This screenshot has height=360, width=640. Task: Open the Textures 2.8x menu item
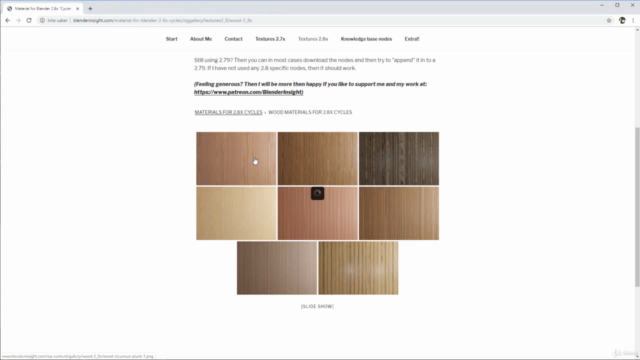pyautogui.click(x=313, y=39)
